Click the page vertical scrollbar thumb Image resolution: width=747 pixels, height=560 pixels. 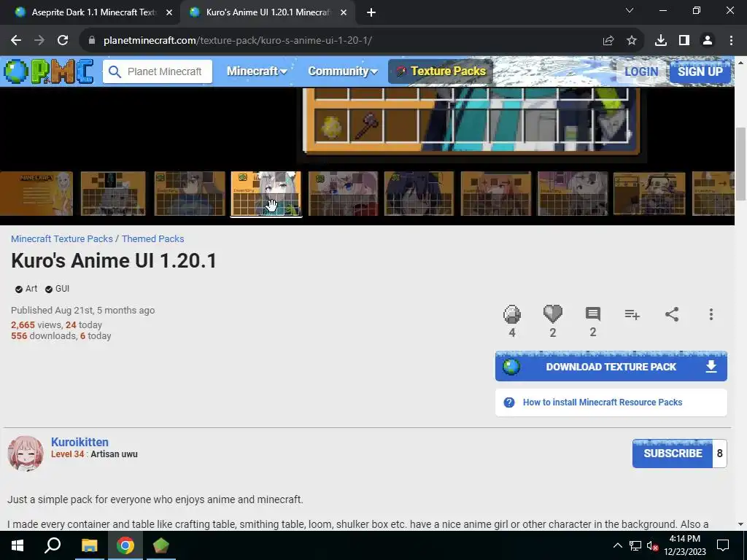(x=740, y=164)
